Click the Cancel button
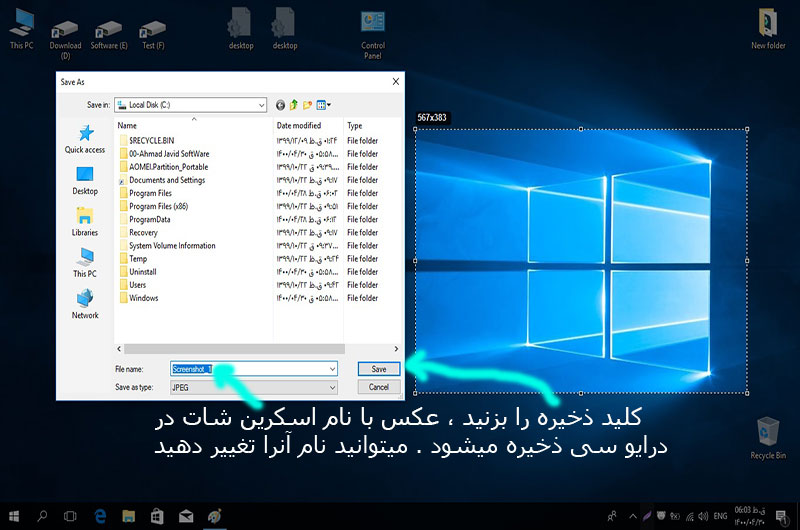This screenshot has height=530, width=800. click(379, 387)
